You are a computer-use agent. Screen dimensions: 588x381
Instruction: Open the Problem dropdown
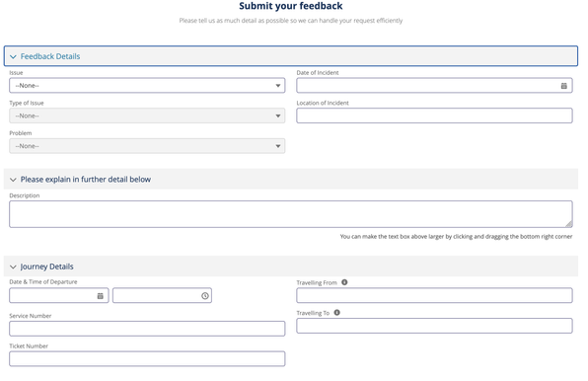pyautogui.click(x=147, y=146)
